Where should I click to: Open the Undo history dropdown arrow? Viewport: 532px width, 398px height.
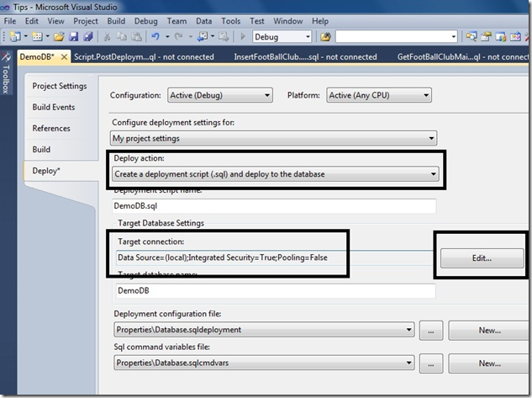(x=167, y=36)
